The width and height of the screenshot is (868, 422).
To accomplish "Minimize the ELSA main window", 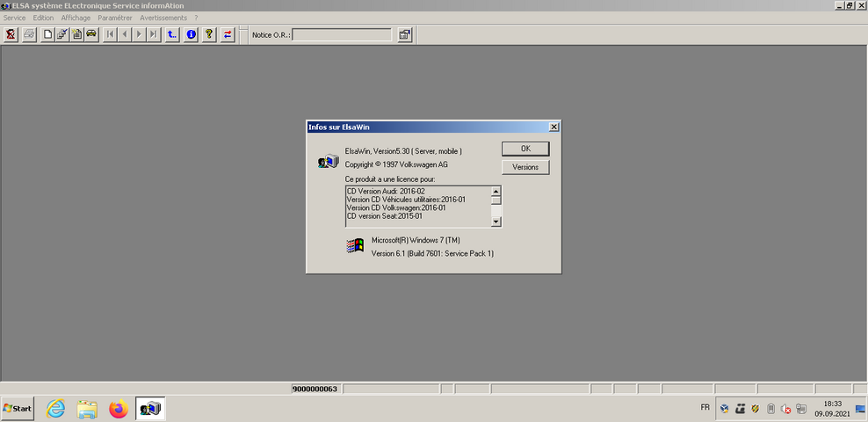I will 839,5.
